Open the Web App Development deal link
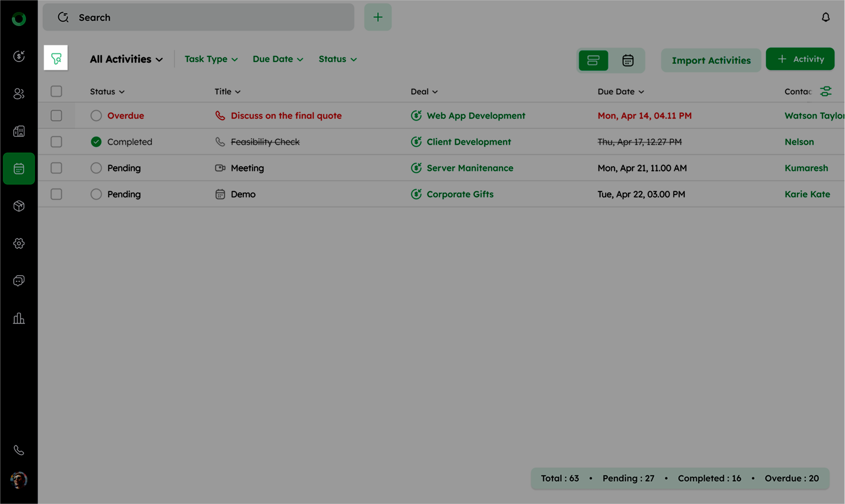Image resolution: width=845 pixels, height=504 pixels. pyautogui.click(x=475, y=116)
